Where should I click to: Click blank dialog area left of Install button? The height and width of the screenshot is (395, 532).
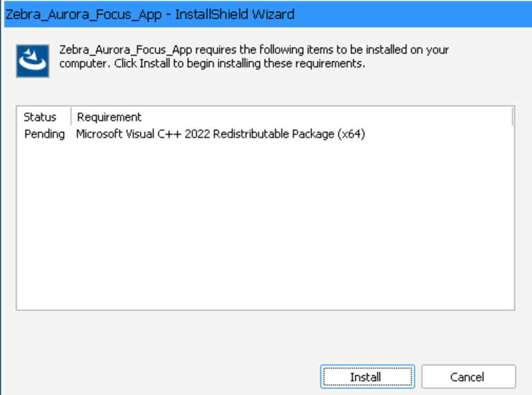coord(163,377)
